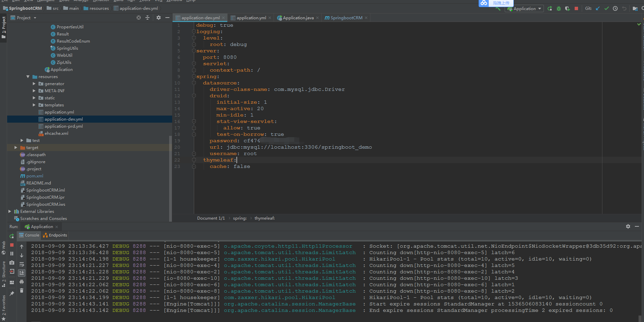Switch to Application.java editor tab
Image resolution: width=644 pixels, height=322 pixels.
point(298,18)
